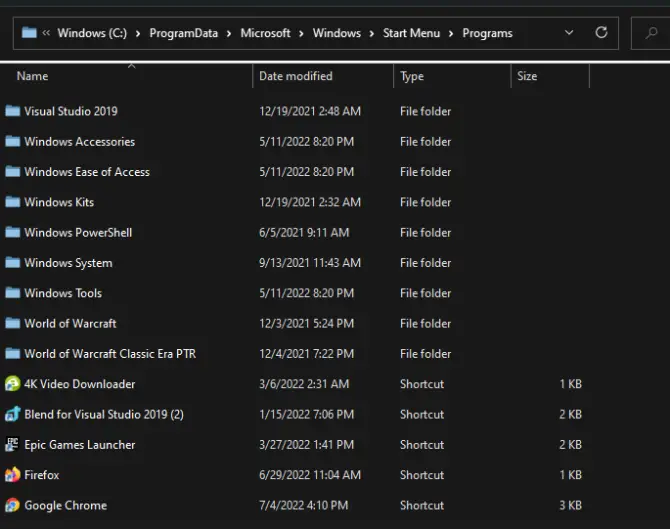Image resolution: width=670 pixels, height=529 pixels.
Task: Click the date 7/4/2022 4:10 PM
Action: [x=304, y=505]
